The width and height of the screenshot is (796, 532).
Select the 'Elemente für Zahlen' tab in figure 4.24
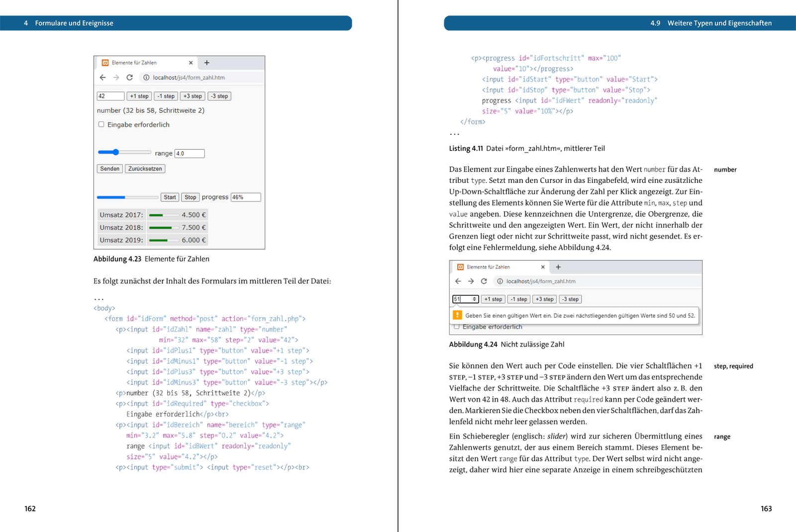(x=500, y=267)
